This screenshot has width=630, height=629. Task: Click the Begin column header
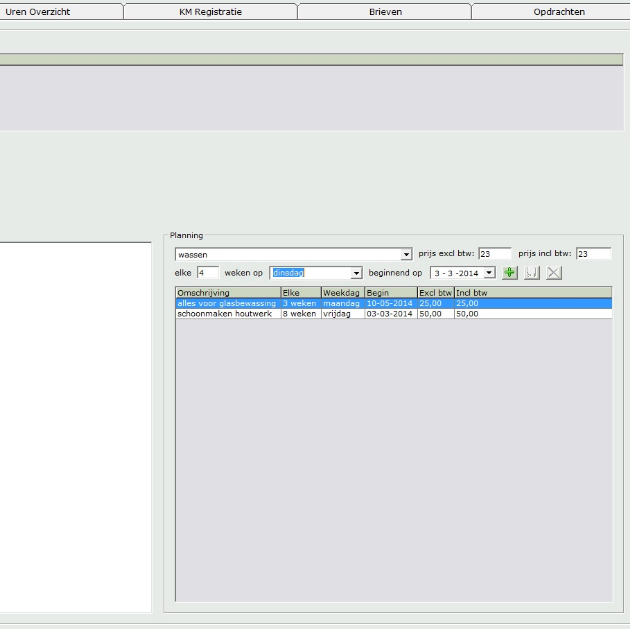[389, 293]
